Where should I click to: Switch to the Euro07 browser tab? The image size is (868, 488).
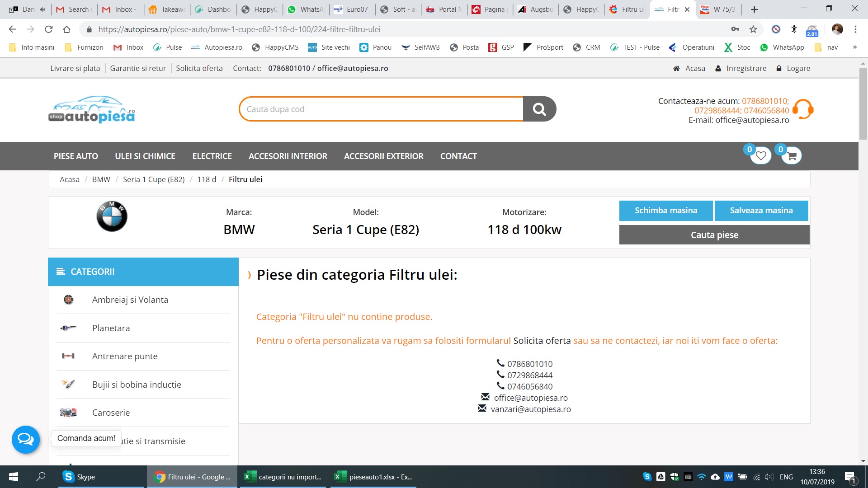click(x=353, y=9)
